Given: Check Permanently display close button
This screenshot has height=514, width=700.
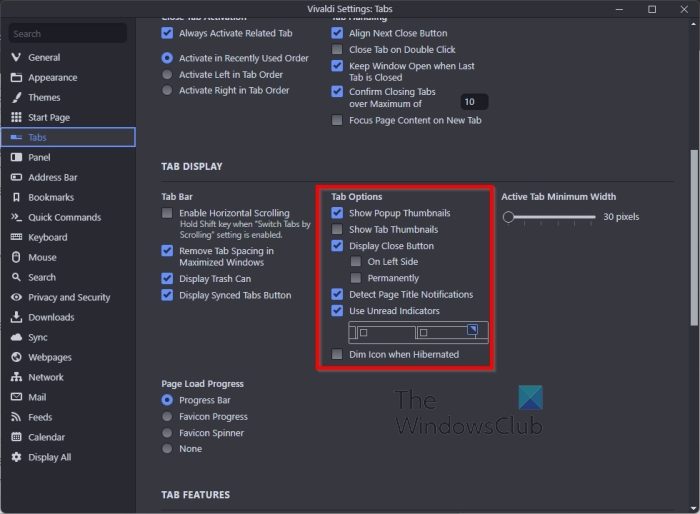Looking at the screenshot, I should click(x=356, y=278).
